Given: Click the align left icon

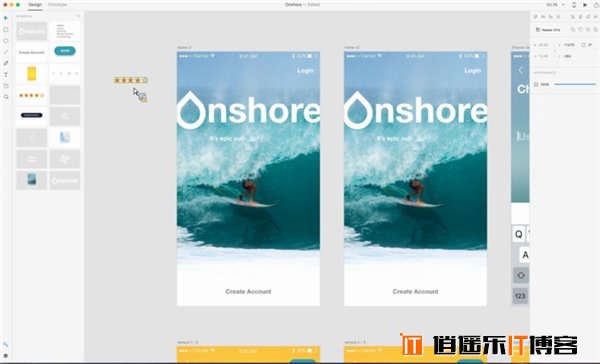Looking at the screenshot, I should click(573, 17).
